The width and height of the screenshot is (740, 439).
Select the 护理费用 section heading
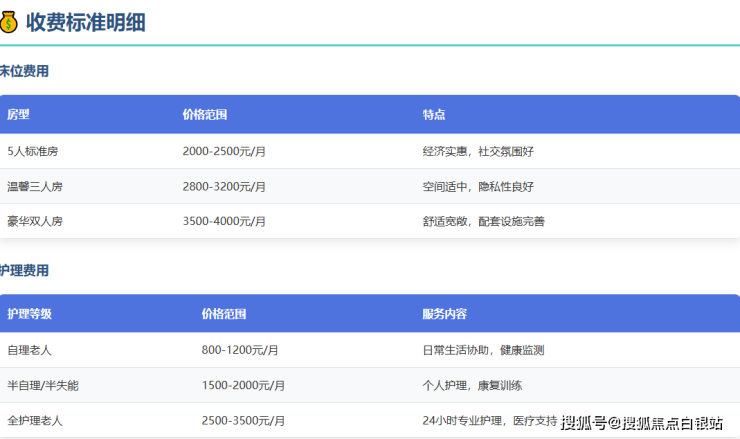coord(24,271)
